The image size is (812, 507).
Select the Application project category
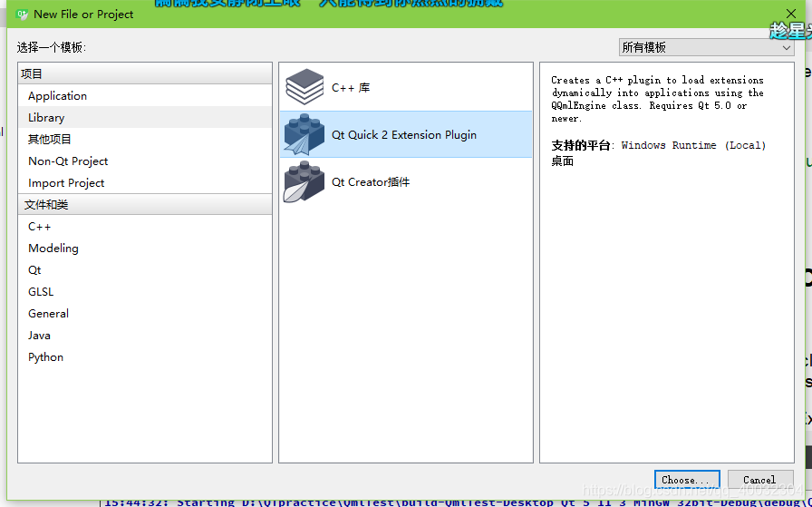145,95
